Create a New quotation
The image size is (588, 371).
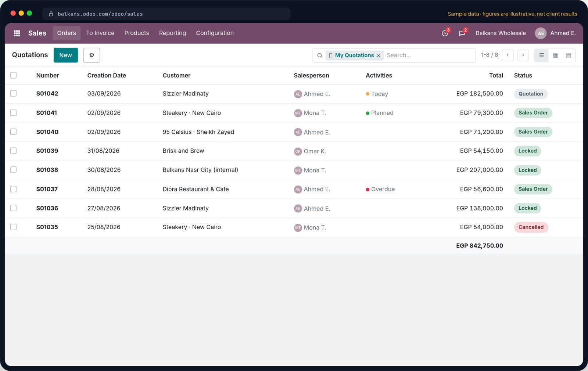point(66,55)
